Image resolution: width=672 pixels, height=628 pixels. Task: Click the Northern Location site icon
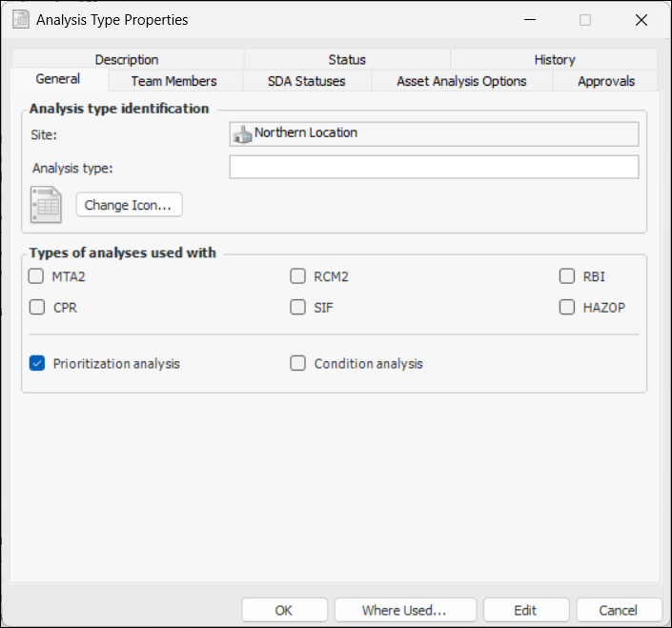click(242, 133)
